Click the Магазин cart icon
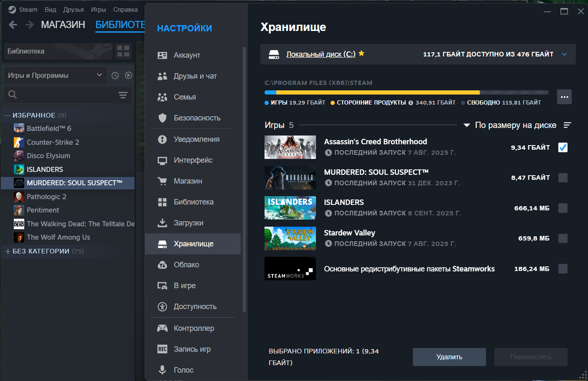The image size is (588, 381). 162,181
